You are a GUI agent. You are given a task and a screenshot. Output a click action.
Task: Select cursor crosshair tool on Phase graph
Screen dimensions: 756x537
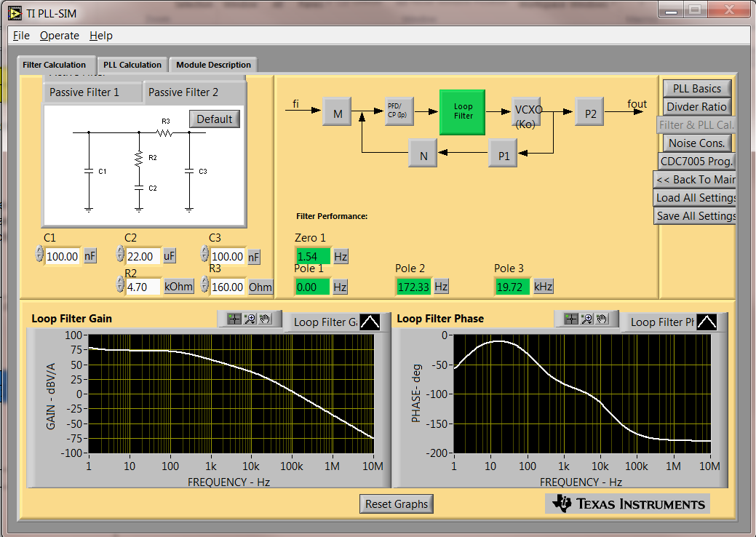571,319
